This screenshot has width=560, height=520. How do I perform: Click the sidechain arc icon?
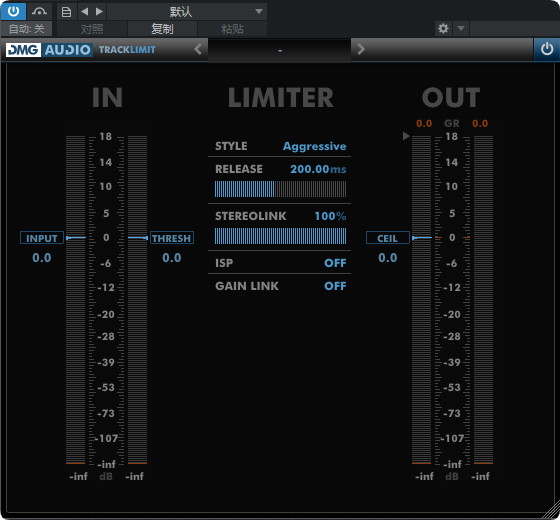(39, 11)
